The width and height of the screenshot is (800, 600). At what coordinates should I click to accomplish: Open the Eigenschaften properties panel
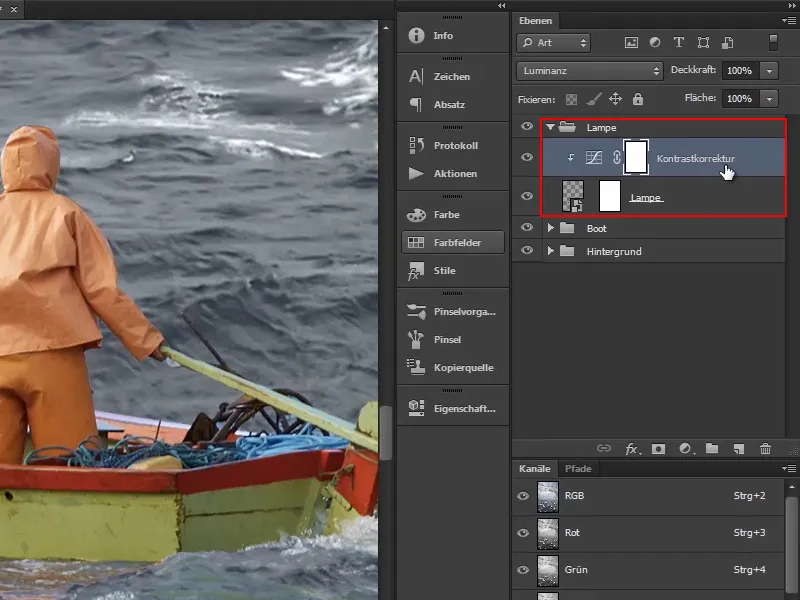[x=453, y=408]
